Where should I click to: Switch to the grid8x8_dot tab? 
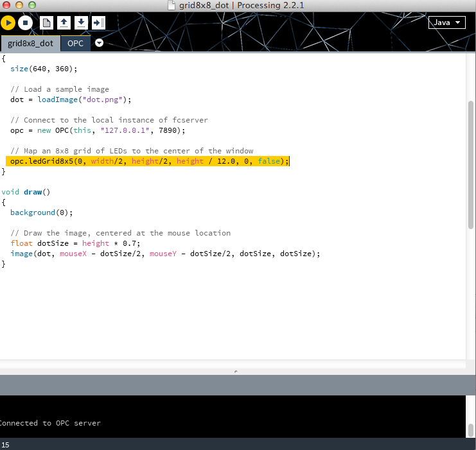(x=30, y=44)
